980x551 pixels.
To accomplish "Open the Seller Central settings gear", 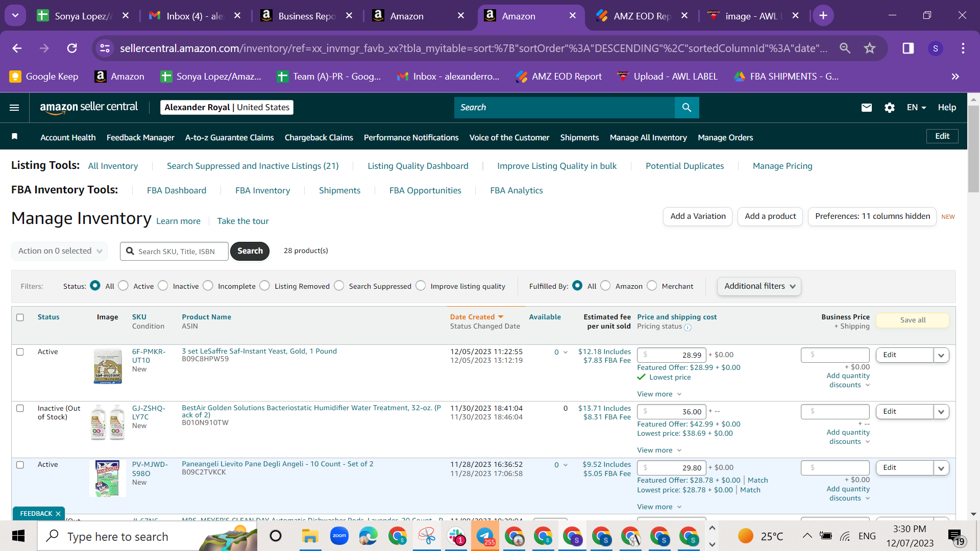I will [889, 108].
